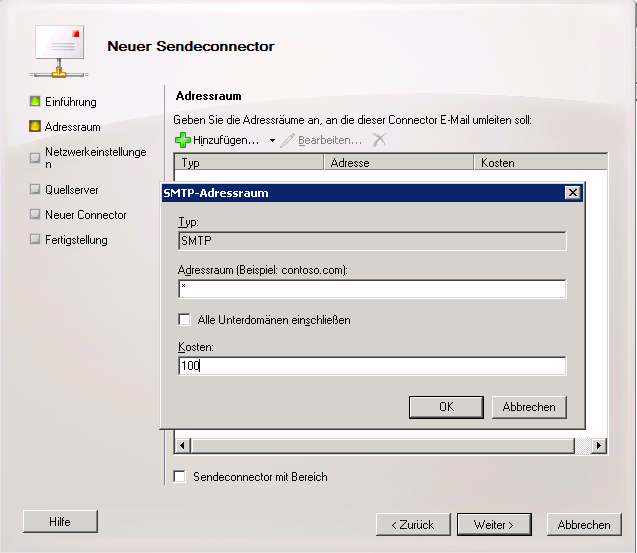Click the X delete icon in toolbar
The width and height of the screenshot is (637, 553).
pos(379,141)
